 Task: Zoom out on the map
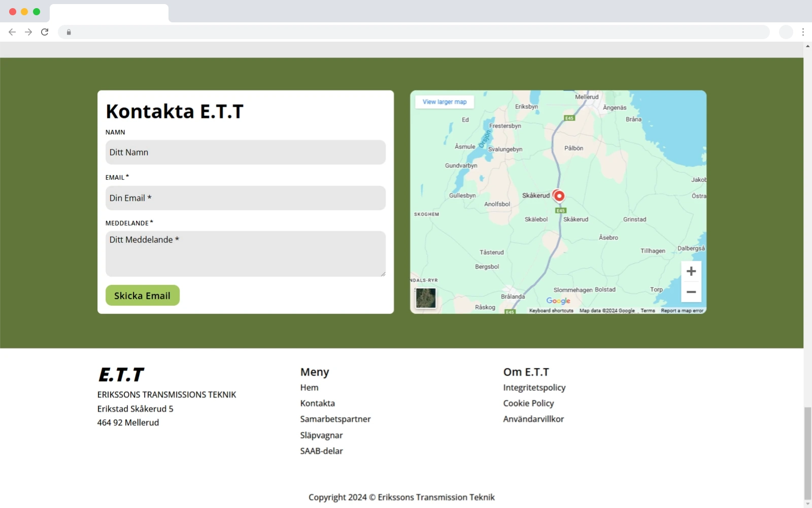(691, 292)
